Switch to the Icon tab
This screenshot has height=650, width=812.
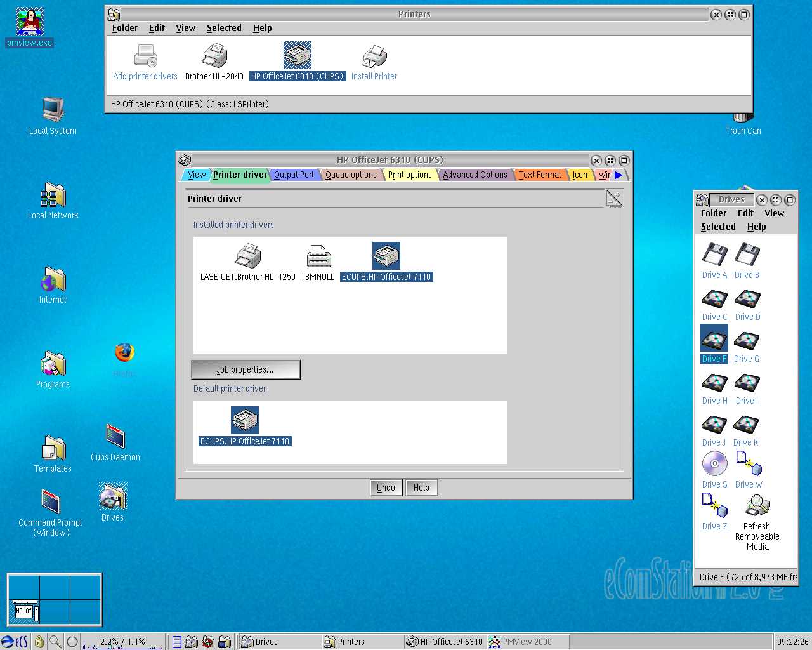click(x=580, y=175)
